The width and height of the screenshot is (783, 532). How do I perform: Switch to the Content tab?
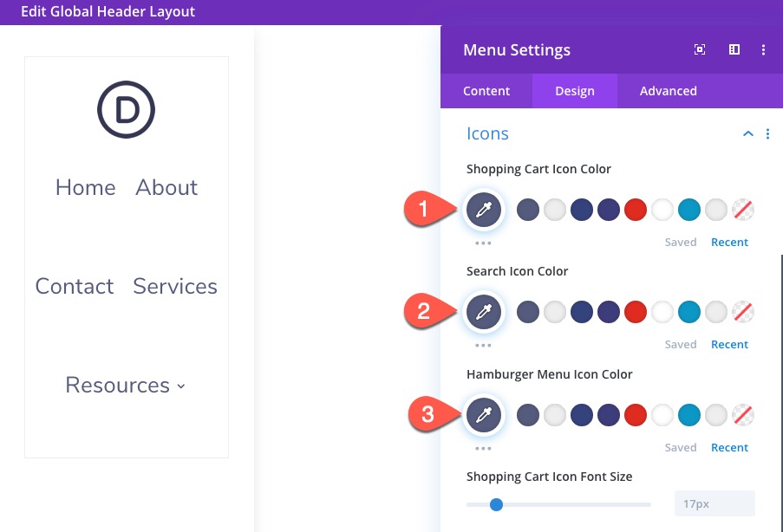point(486,90)
